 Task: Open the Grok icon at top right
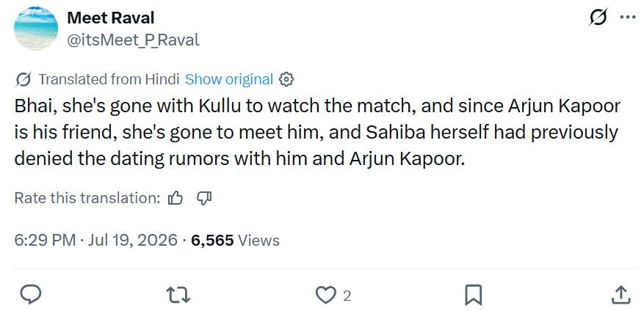[598, 18]
